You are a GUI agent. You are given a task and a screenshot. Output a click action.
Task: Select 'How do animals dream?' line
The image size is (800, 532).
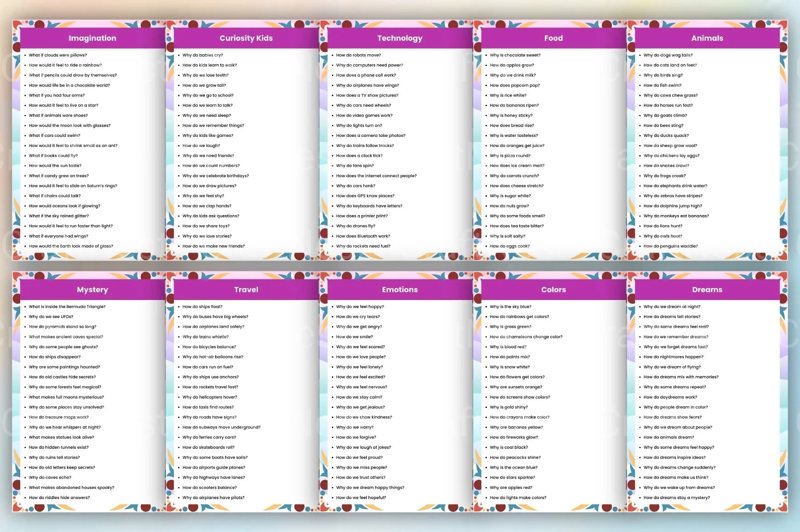coord(669,438)
